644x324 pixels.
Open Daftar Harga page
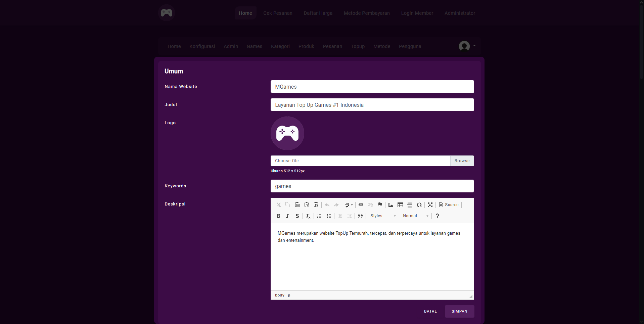(x=318, y=13)
